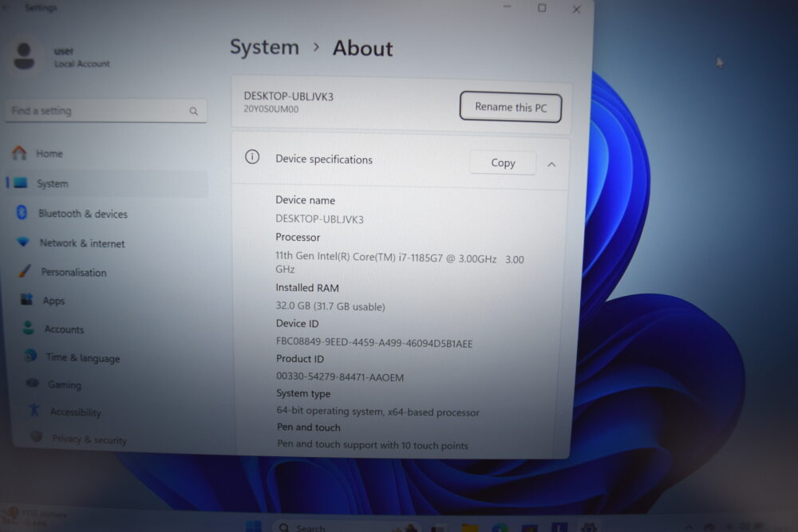
Task: Click the System monitor icon
Action: pos(21,183)
